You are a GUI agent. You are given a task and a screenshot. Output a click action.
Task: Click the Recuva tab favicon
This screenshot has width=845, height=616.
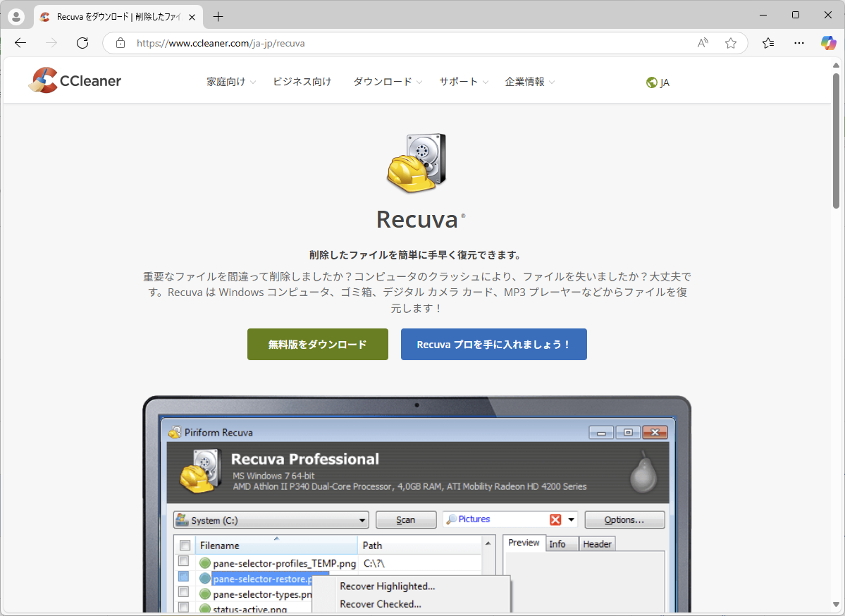point(45,17)
